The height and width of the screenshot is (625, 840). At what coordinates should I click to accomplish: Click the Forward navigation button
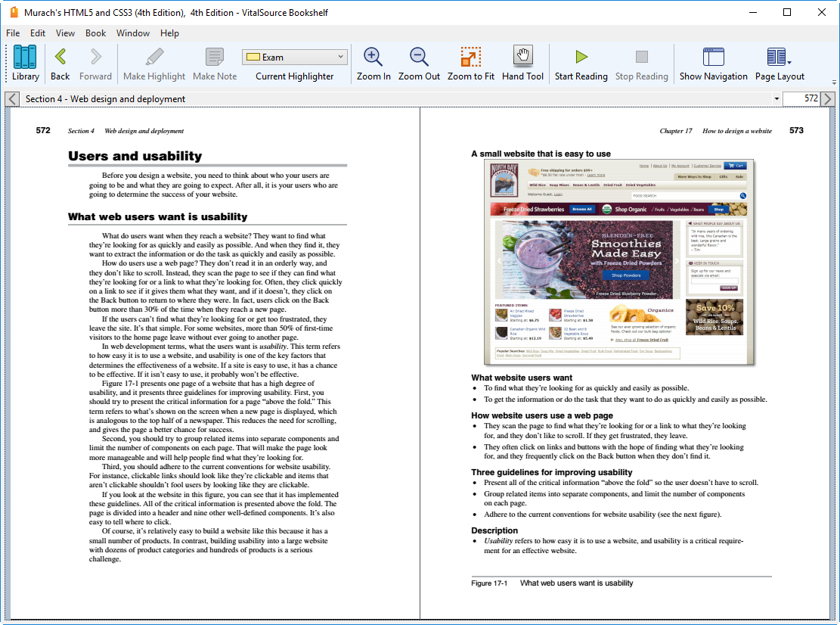coord(96,64)
